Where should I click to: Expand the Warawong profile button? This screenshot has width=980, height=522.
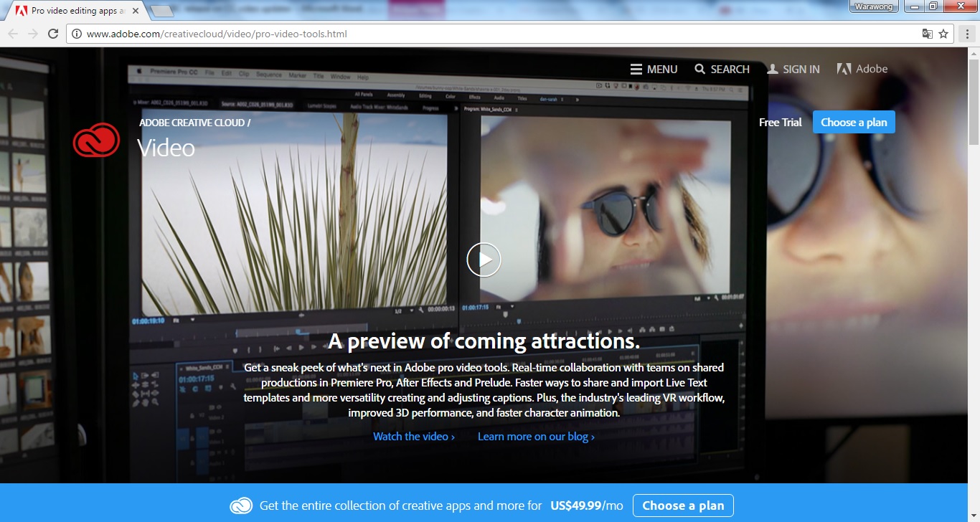873,6
